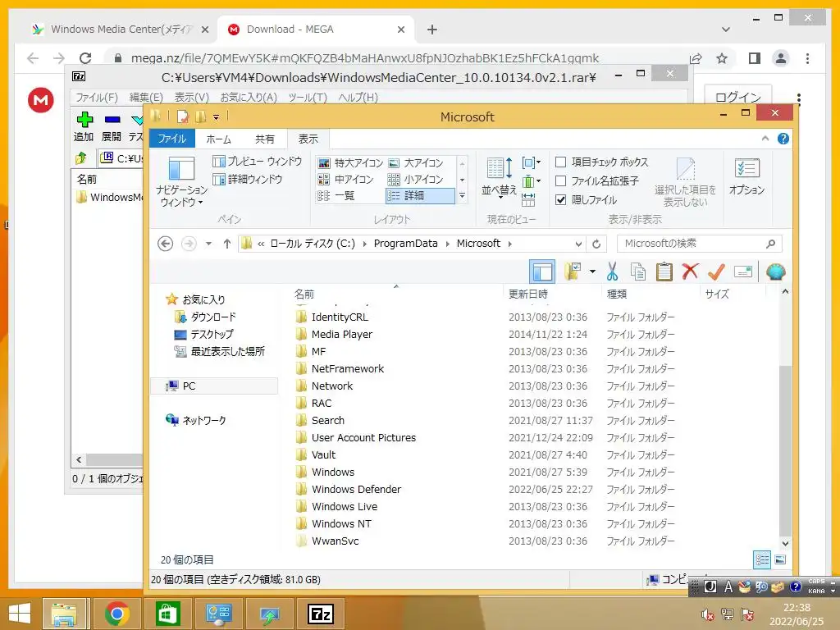The height and width of the screenshot is (630, 840).
Task: Open the ファイル ribbon tab
Action: [172, 139]
